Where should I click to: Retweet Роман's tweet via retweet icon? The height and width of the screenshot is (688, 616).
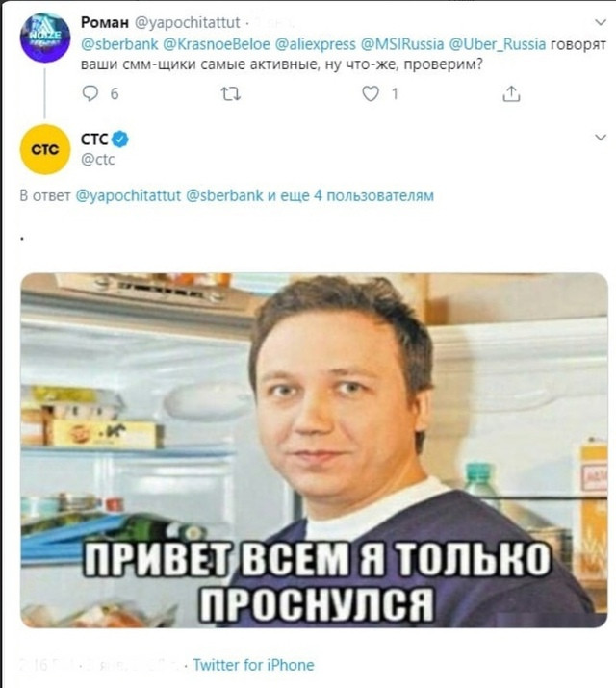tap(230, 94)
